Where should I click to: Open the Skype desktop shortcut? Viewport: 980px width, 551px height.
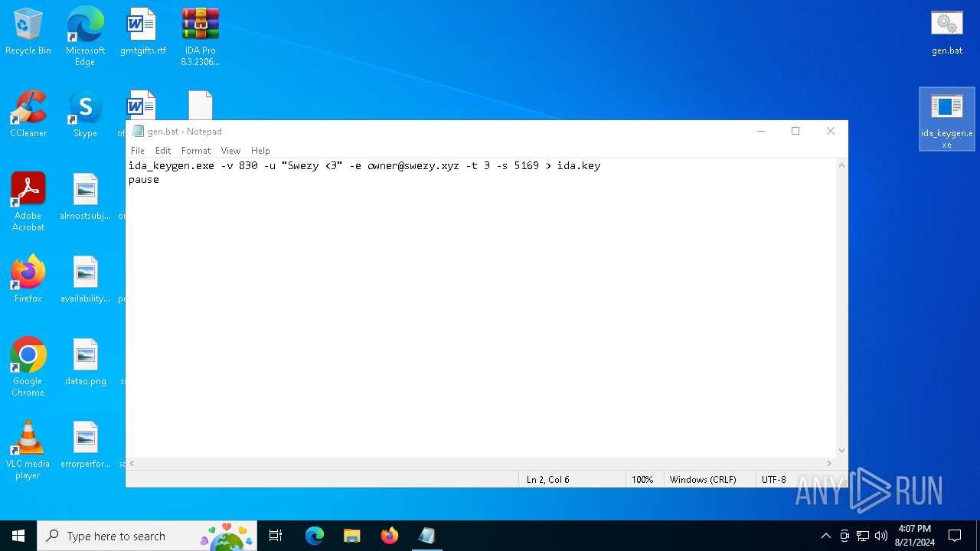[85, 115]
